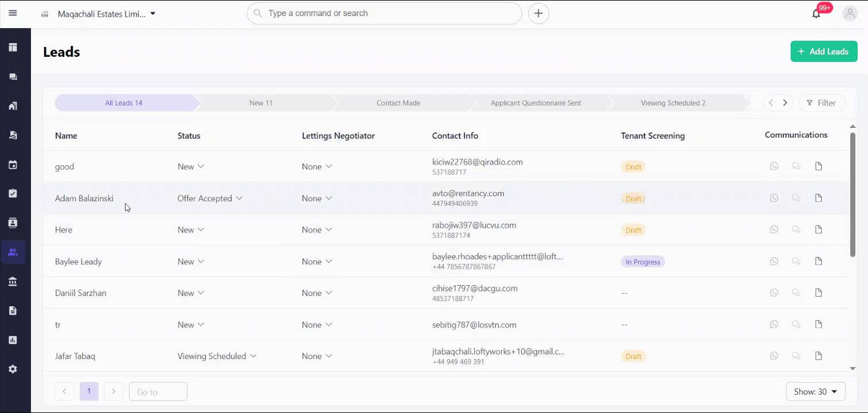Go to previous page arrow
868x413 pixels.
(64, 391)
